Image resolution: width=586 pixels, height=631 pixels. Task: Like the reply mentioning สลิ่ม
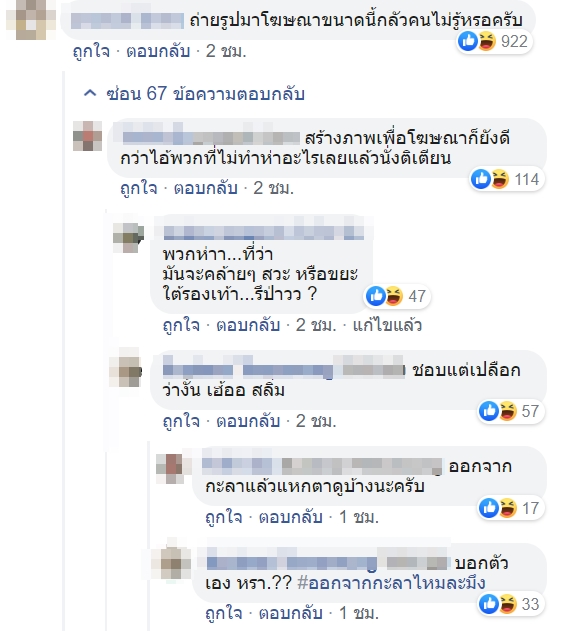(181, 421)
